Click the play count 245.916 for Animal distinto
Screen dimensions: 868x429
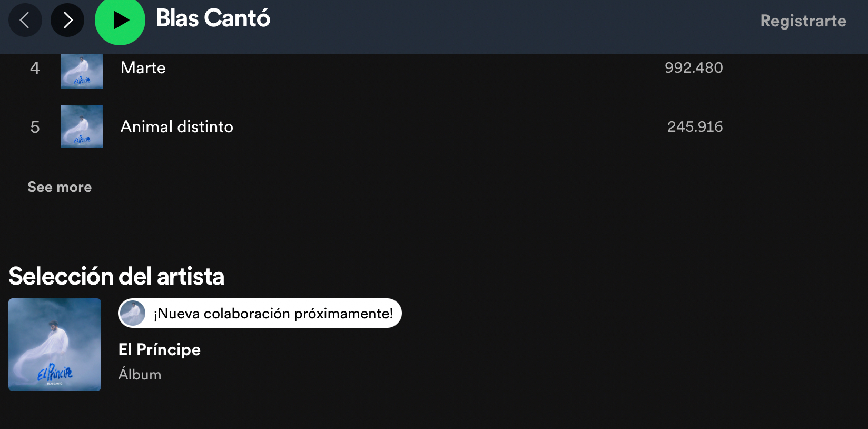[x=695, y=126]
